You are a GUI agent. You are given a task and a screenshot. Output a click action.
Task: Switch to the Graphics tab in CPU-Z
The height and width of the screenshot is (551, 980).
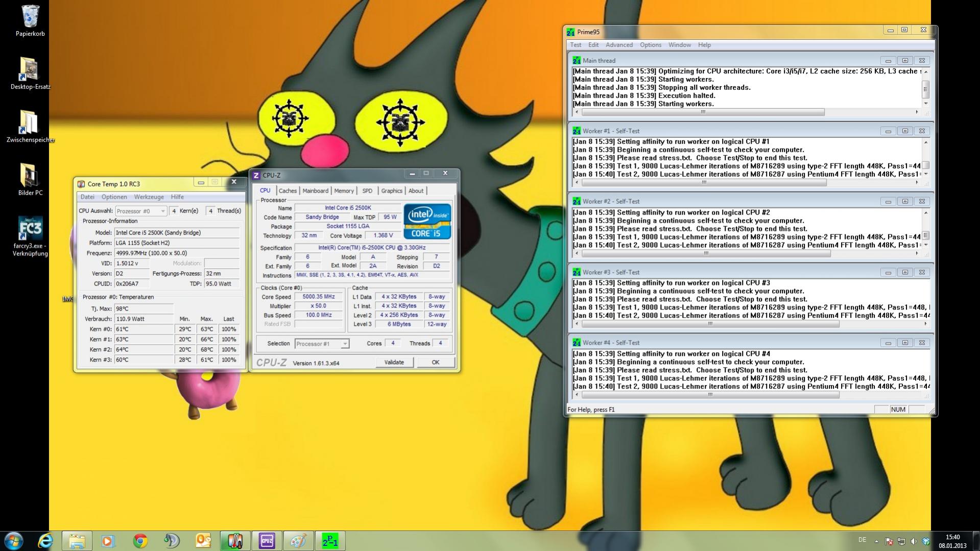click(x=392, y=191)
